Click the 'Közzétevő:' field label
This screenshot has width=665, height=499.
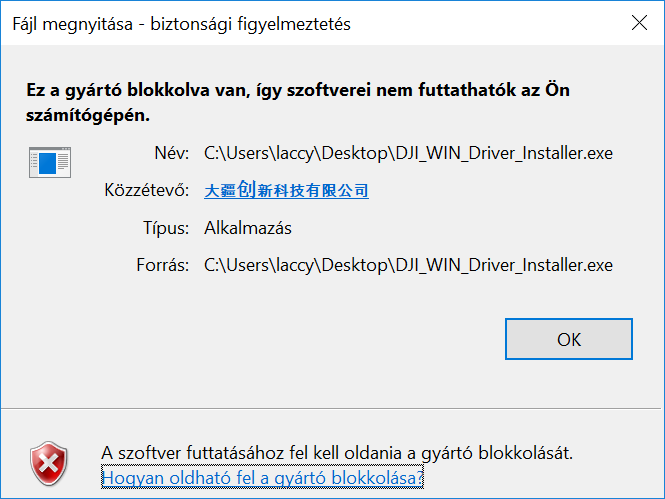[146, 190]
